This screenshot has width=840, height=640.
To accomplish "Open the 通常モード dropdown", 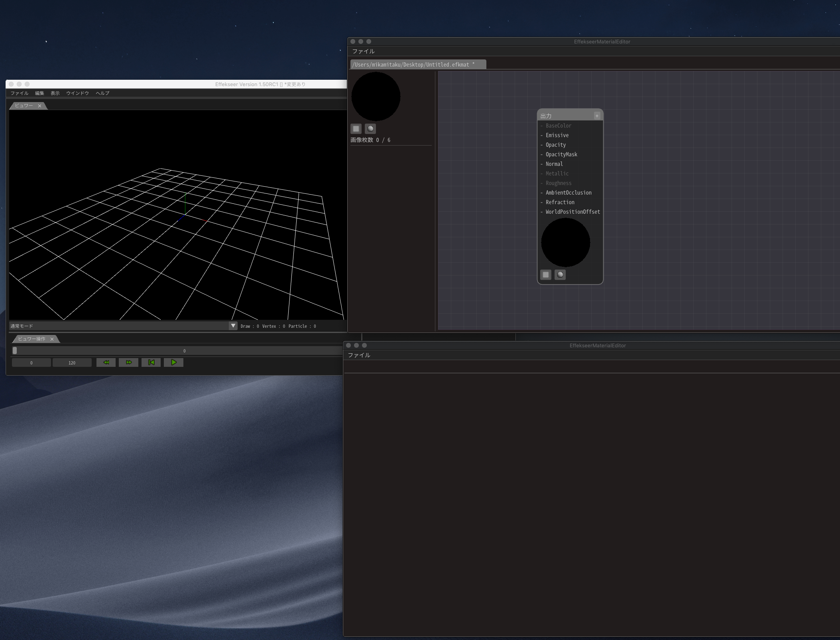I will click(x=233, y=326).
